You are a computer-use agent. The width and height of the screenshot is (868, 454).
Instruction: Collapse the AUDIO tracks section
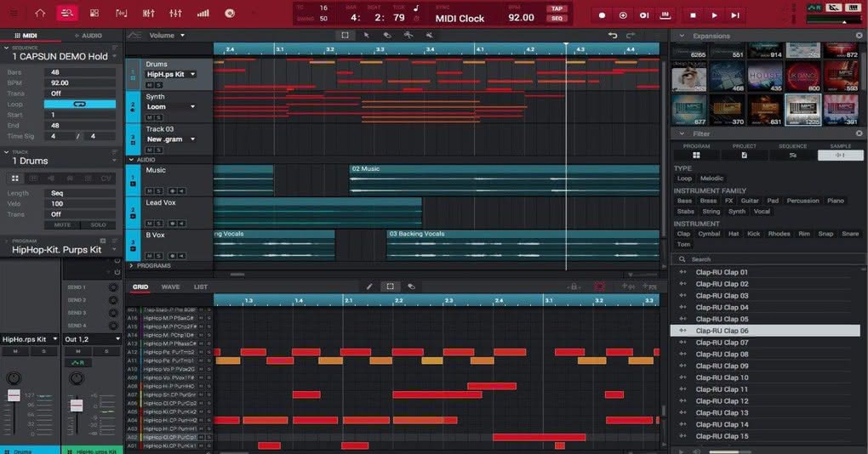pos(131,160)
